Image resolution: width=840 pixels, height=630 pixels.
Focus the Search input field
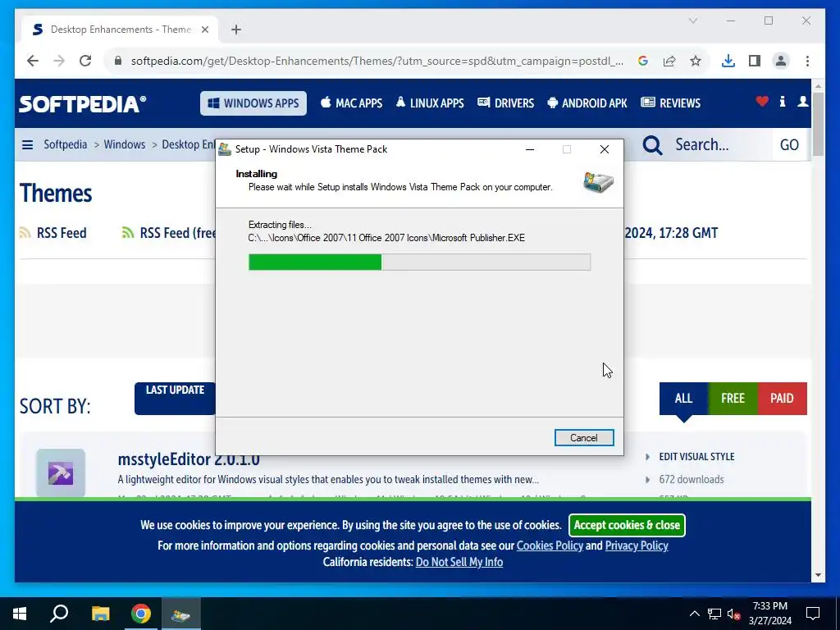(x=718, y=144)
